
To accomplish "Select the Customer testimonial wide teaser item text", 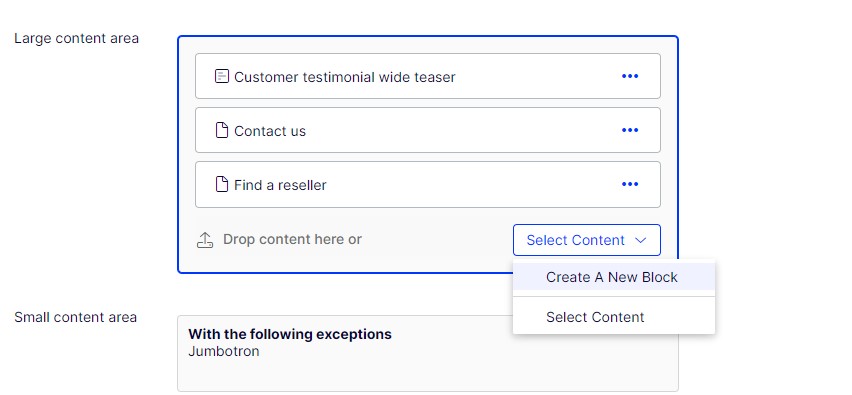I will click(x=344, y=77).
